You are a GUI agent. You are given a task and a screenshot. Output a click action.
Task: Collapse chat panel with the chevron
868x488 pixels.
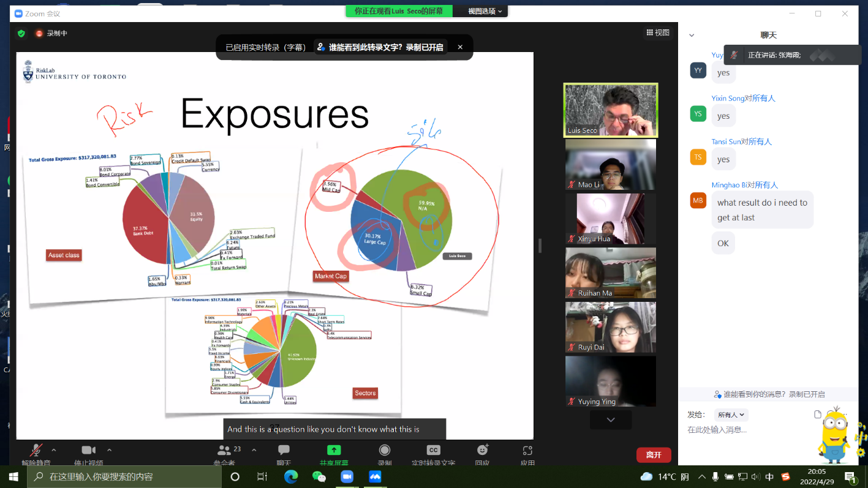tap(692, 36)
